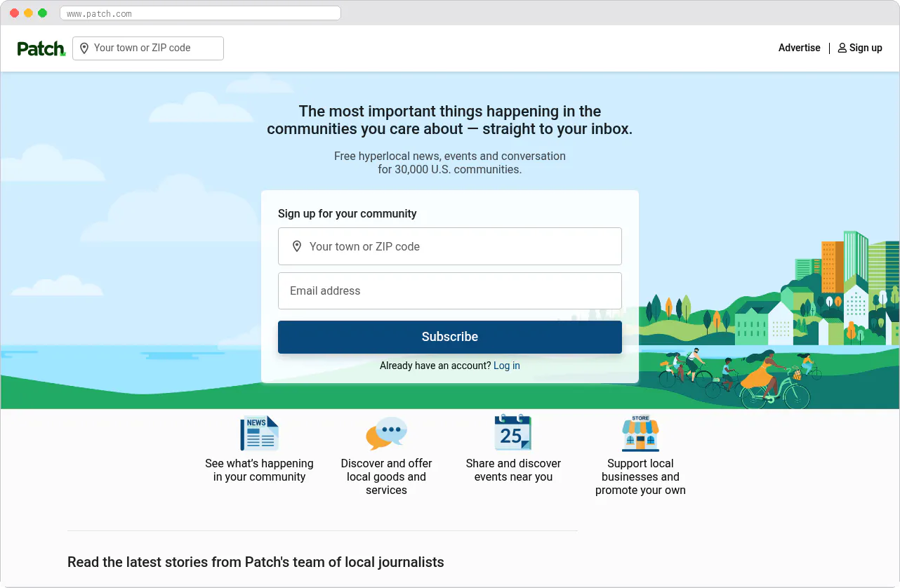Click the Your town or ZIP code form field
Viewport: 900px width, 588px height.
(x=450, y=246)
